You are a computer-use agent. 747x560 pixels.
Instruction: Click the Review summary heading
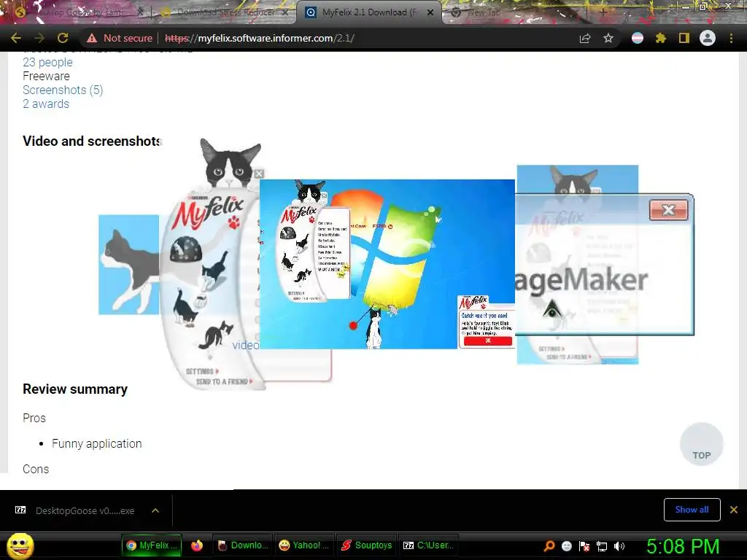coord(75,389)
